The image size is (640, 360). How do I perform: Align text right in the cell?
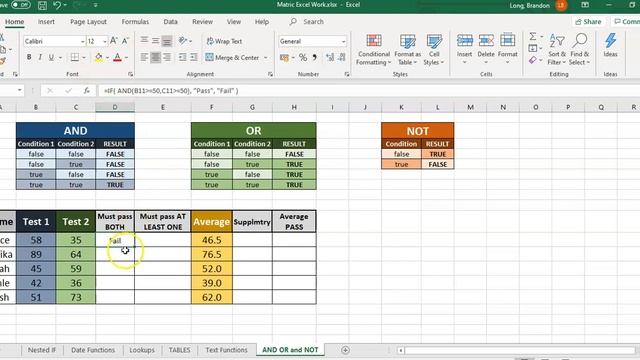pyautogui.click(x=167, y=58)
